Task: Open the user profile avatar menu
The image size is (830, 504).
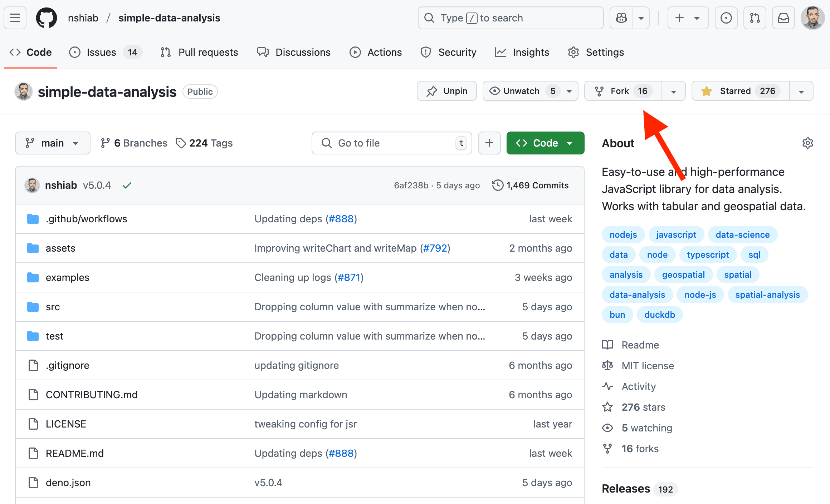Action: (x=812, y=18)
